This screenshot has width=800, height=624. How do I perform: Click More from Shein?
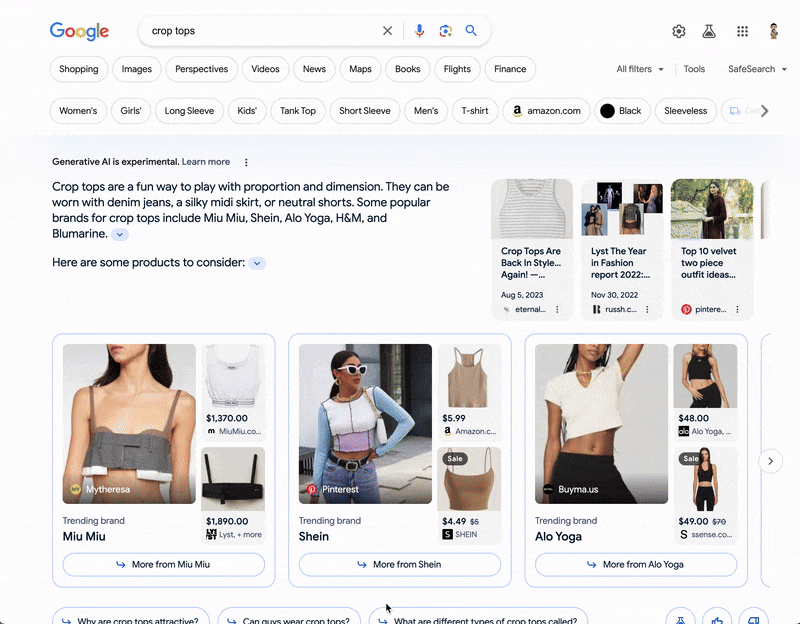point(399,564)
